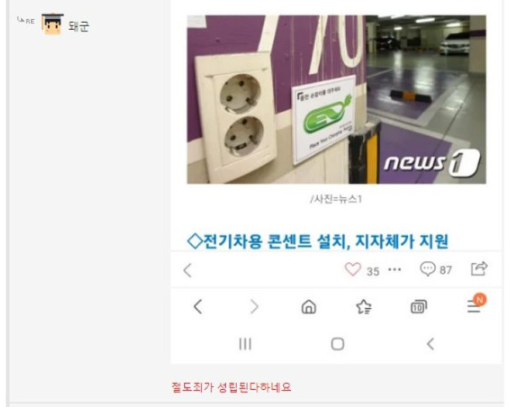Go back with the article bar's left chevron
Image resolution: width=511 pixels, height=419 pixels.
coord(188,270)
